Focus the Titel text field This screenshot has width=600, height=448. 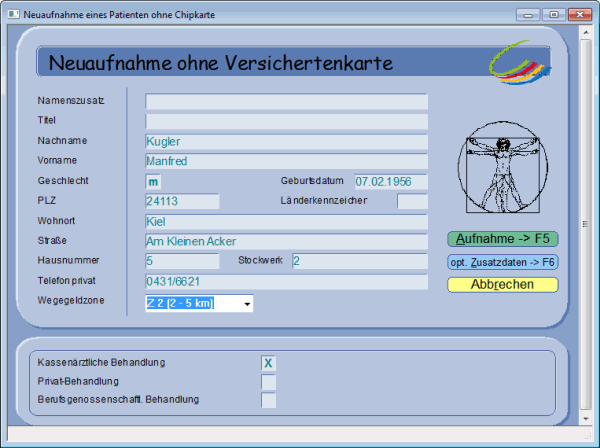pos(286,121)
